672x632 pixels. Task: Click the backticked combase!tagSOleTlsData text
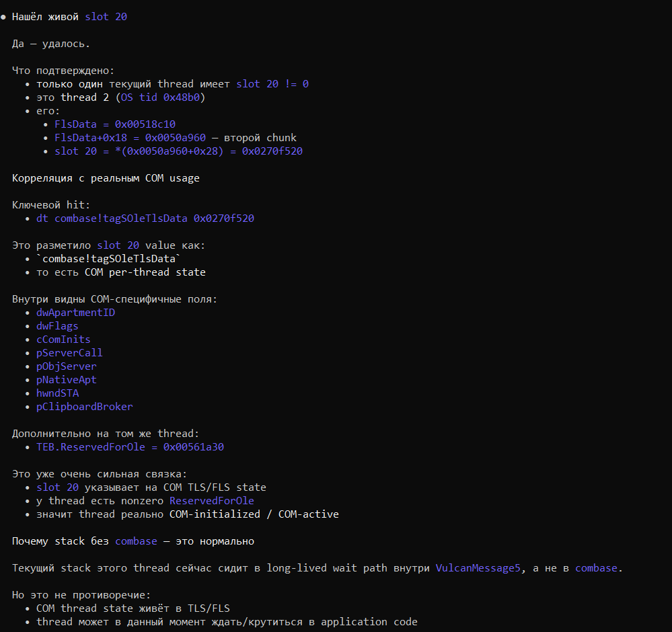tap(109, 259)
